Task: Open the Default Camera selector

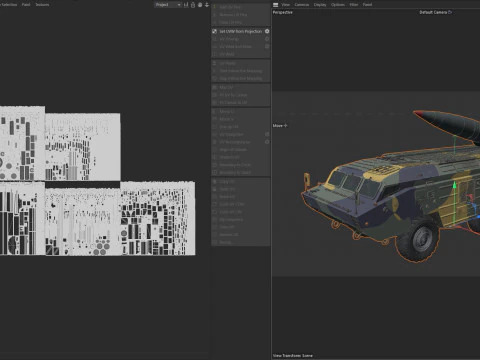Action: (433, 12)
